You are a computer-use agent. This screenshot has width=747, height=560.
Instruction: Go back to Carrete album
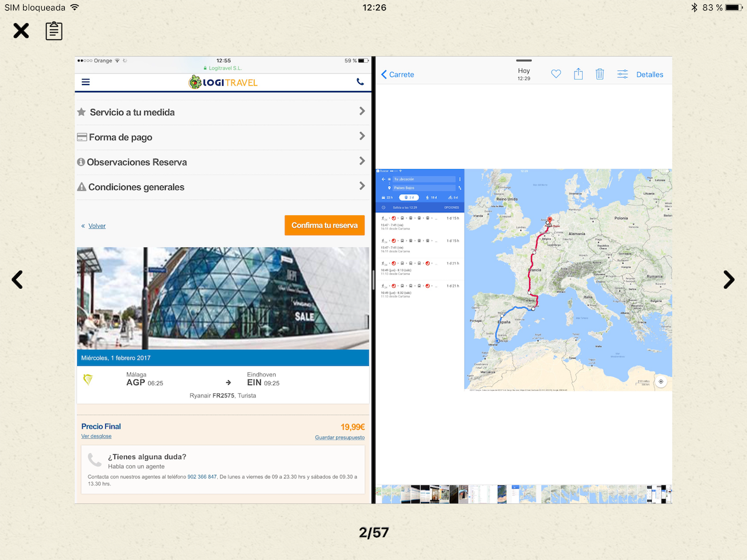point(398,74)
